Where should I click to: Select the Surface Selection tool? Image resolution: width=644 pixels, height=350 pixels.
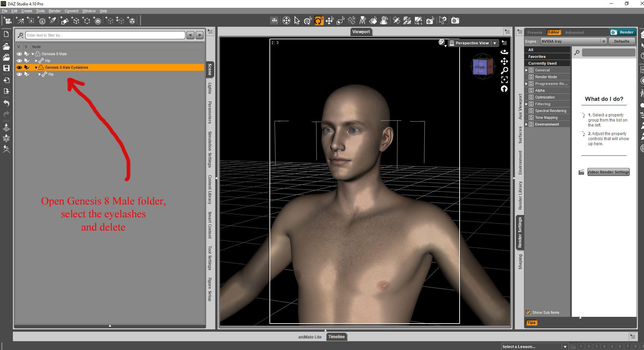(373, 21)
